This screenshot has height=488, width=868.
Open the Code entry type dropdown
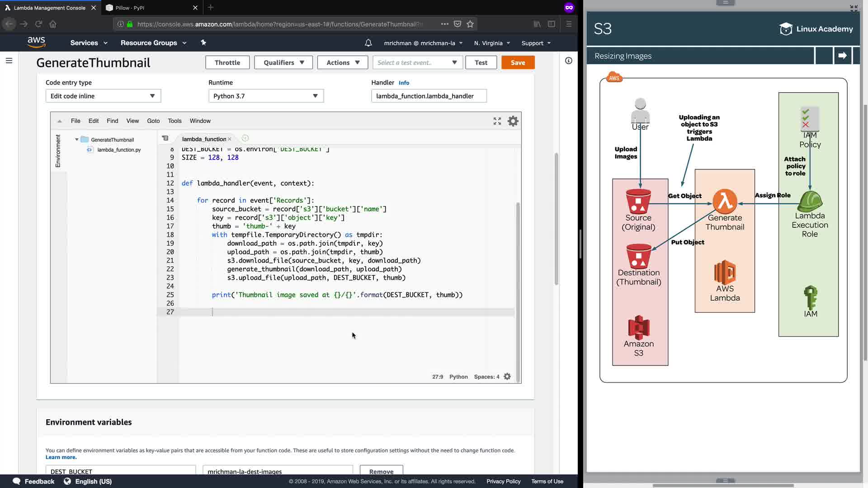point(103,96)
